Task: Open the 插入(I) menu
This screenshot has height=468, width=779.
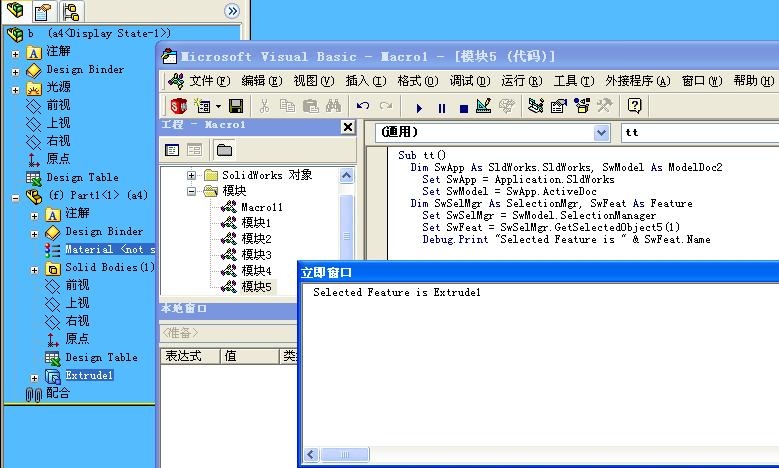Action: tap(366, 80)
